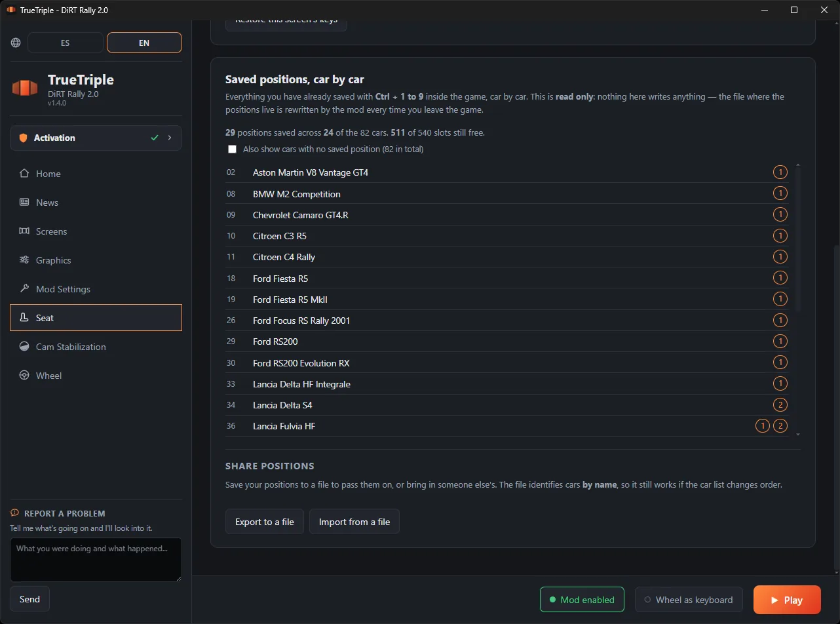Toggle Wheel as keyboard
840x624 pixels.
coord(689,600)
